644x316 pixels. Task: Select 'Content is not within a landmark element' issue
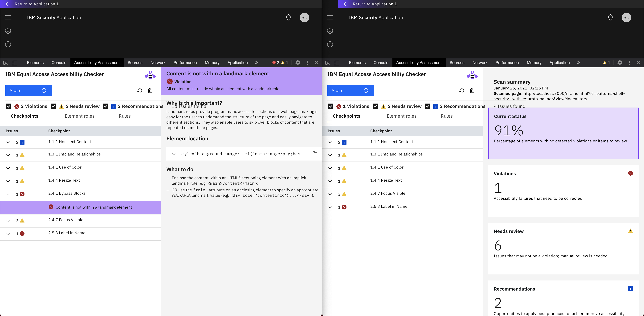80,207
